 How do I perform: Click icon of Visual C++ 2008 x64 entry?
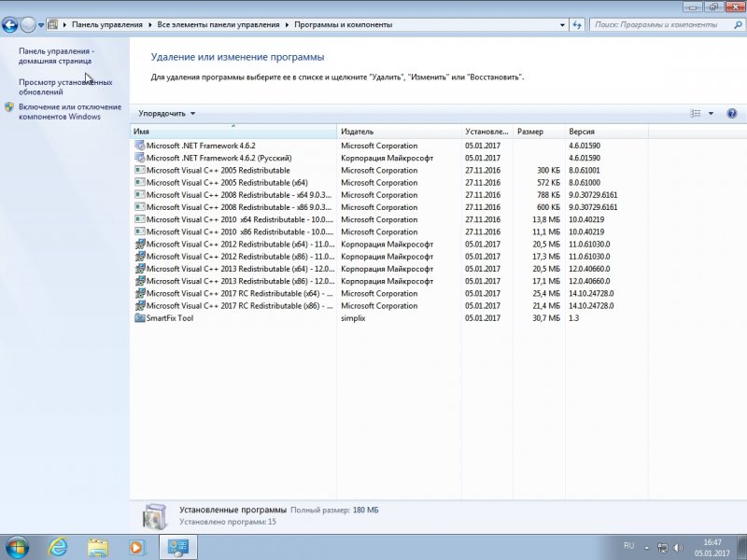pyautogui.click(x=139, y=195)
